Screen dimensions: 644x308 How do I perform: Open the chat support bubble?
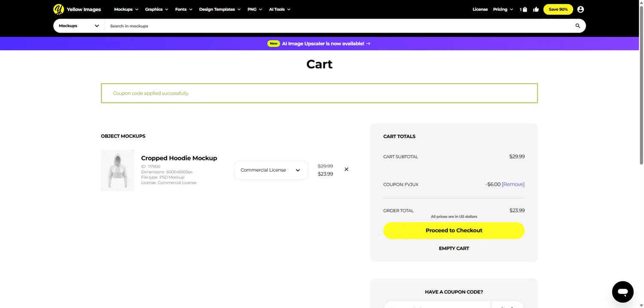(623, 292)
